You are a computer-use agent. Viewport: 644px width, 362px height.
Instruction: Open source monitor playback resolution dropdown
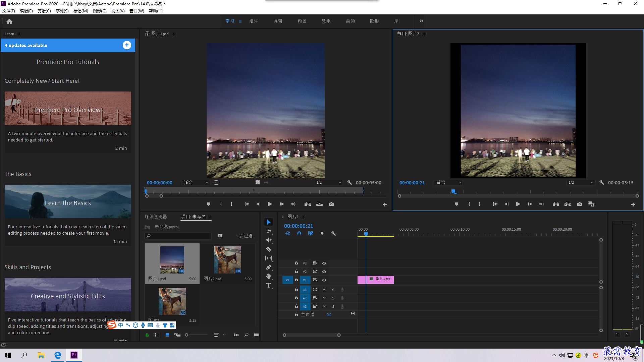pyautogui.click(x=329, y=183)
